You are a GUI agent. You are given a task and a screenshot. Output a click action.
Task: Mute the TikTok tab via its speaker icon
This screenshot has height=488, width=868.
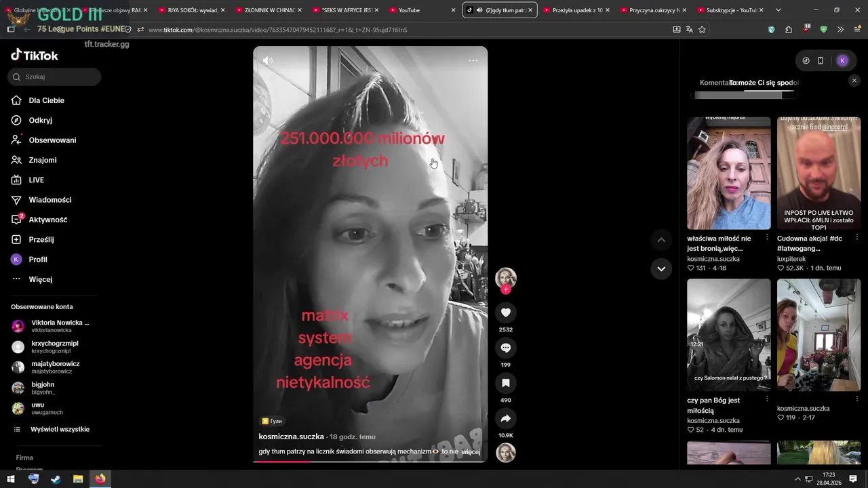point(479,10)
